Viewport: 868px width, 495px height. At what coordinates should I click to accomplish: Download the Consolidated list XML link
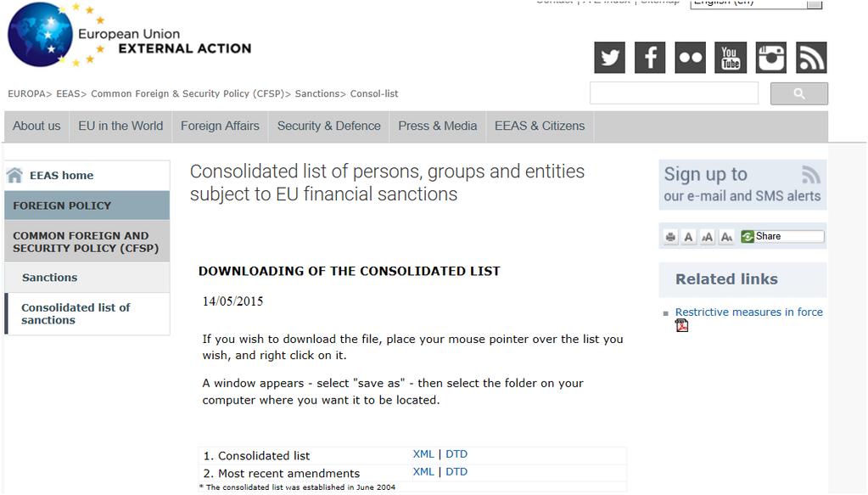pyautogui.click(x=423, y=454)
